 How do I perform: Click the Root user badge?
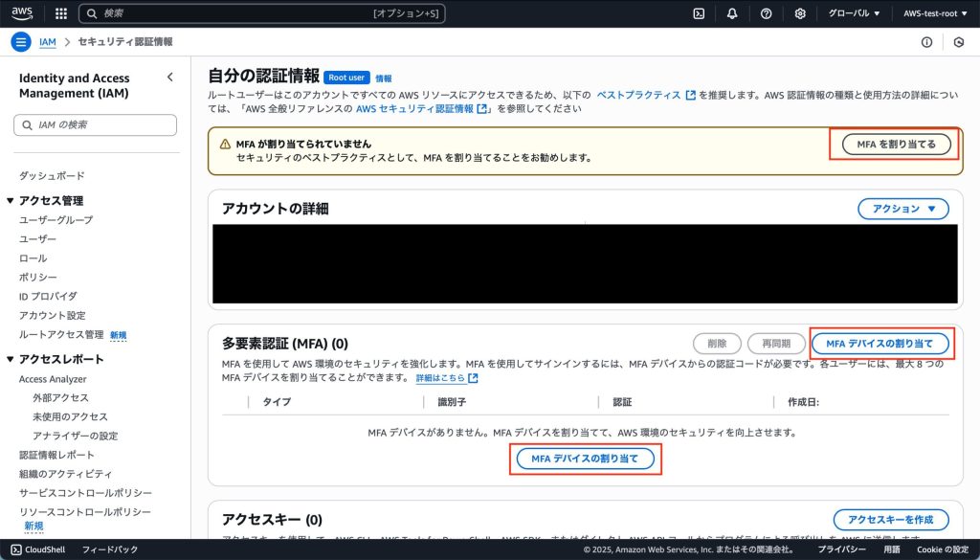pos(346,78)
